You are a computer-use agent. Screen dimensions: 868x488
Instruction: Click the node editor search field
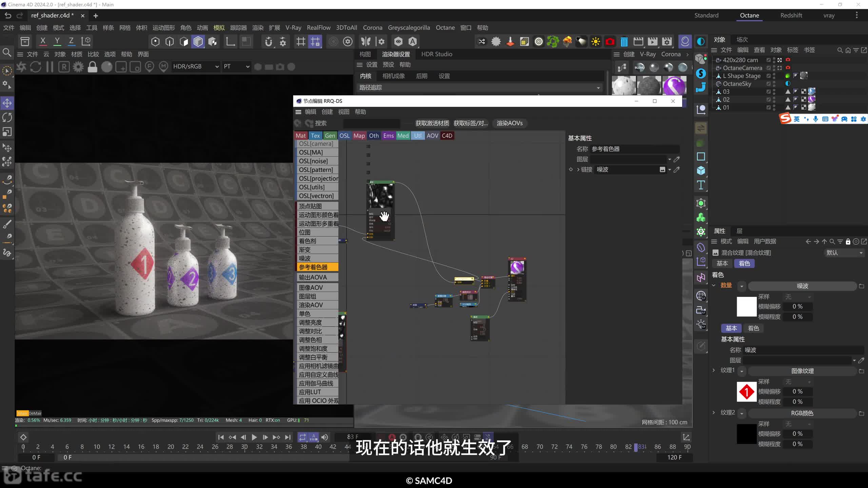(371, 123)
